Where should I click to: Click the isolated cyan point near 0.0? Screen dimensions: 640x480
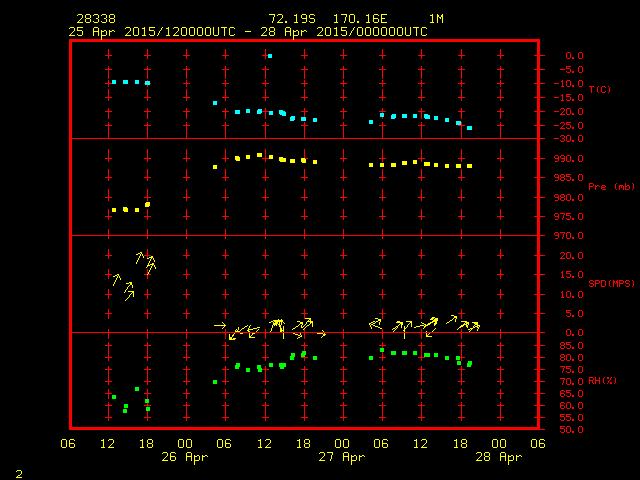click(x=270, y=56)
